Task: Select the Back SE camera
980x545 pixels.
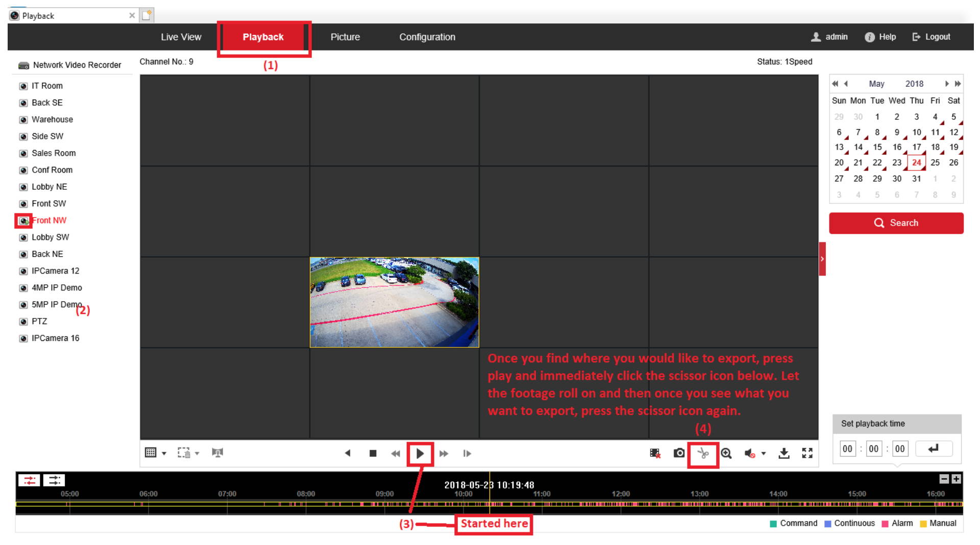Action: [x=47, y=103]
